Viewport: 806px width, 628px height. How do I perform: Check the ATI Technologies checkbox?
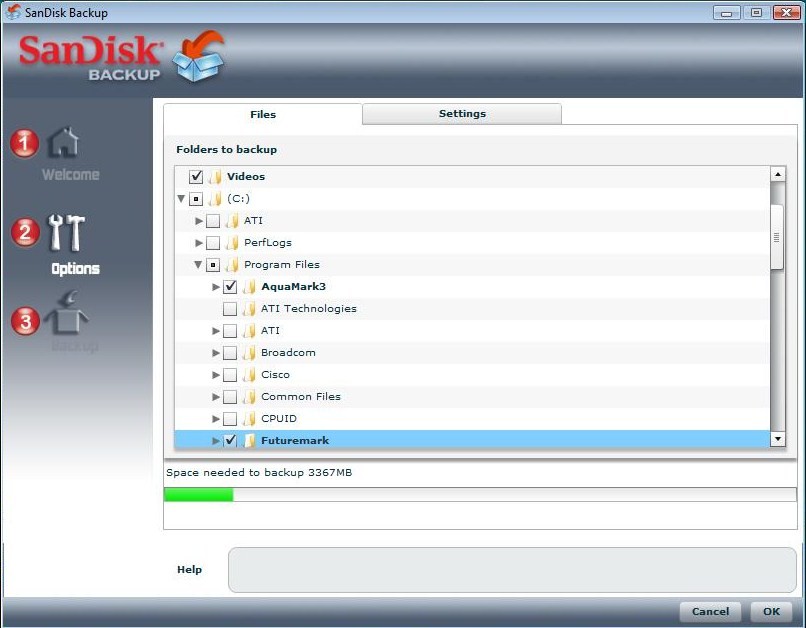(x=230, y=309)
